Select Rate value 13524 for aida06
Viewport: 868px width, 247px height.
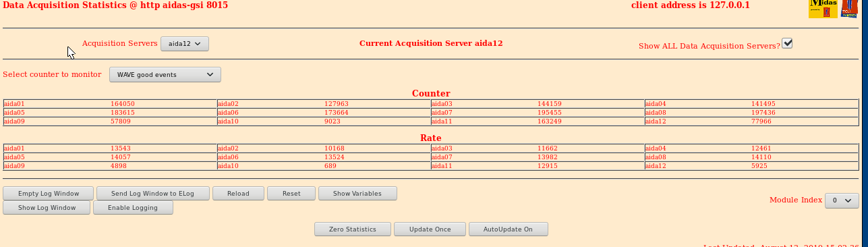click(x=335, y=157)
